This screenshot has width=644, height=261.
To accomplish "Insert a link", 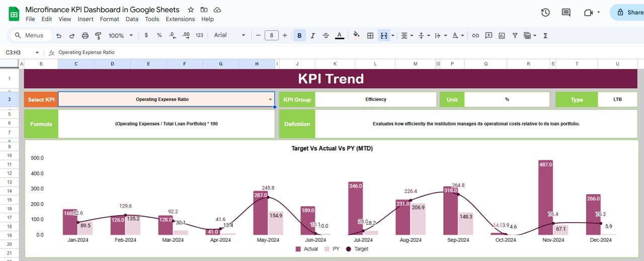I will [475, 35].
